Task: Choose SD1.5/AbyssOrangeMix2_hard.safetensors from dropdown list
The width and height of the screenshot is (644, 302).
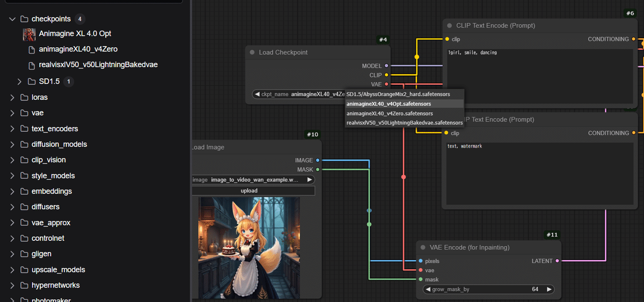Action: (405, 94)
